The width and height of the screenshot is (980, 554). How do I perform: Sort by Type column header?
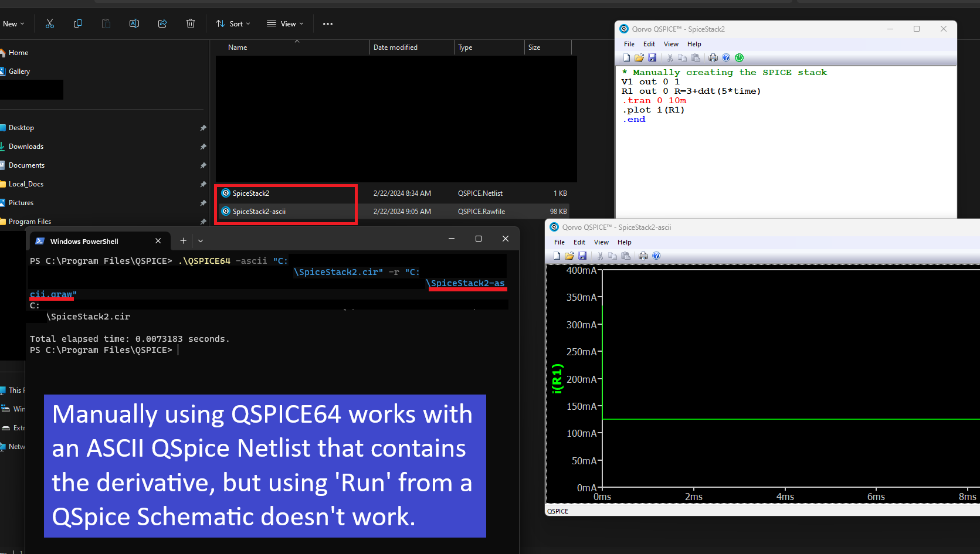(465, 47)
